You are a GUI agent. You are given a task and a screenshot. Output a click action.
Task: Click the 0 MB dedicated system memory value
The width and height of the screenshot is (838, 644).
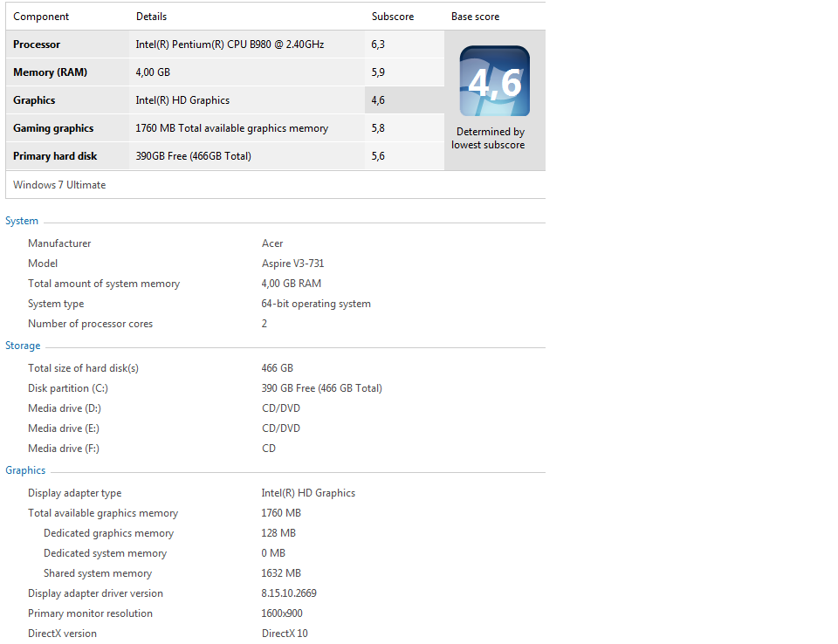click(x=273, y=553)
